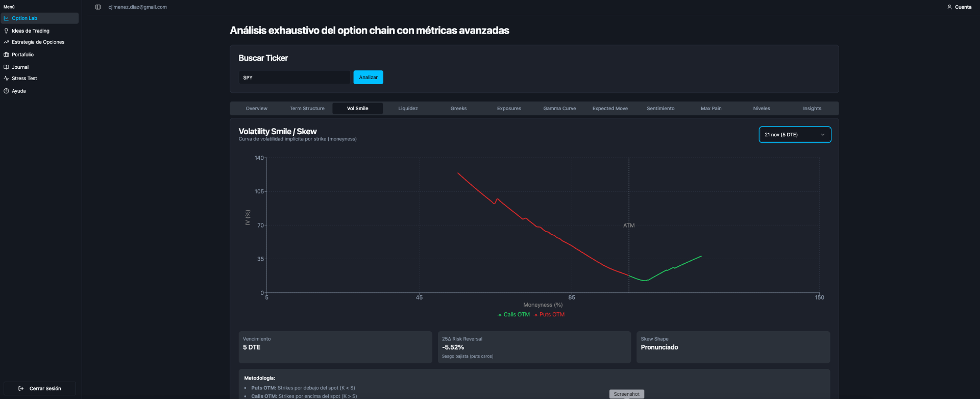Toggle the sidebar panel icon
This screenshot has width=980, height=399.
pyautogui.click(x=98, y=7)
